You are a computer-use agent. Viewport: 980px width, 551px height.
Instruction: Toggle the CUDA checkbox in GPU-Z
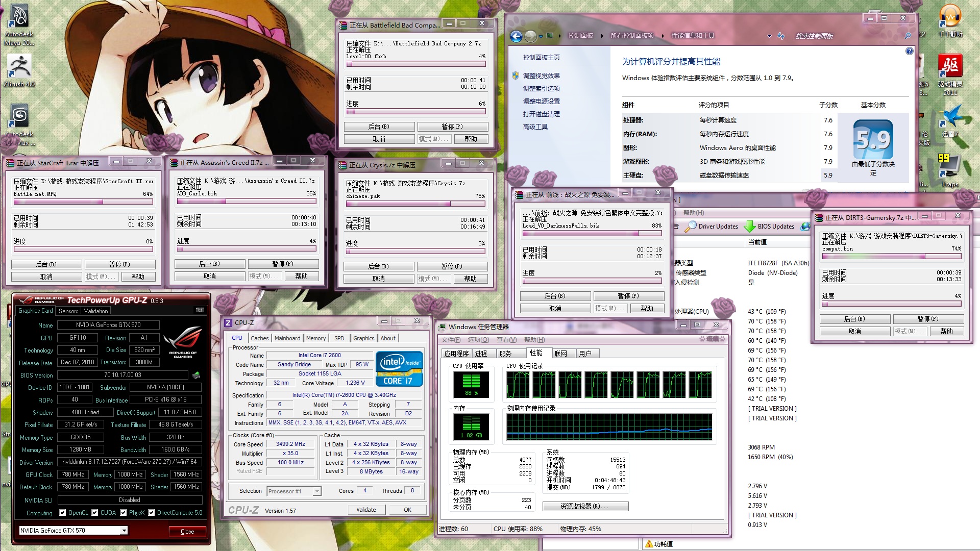tap(95, 513)
